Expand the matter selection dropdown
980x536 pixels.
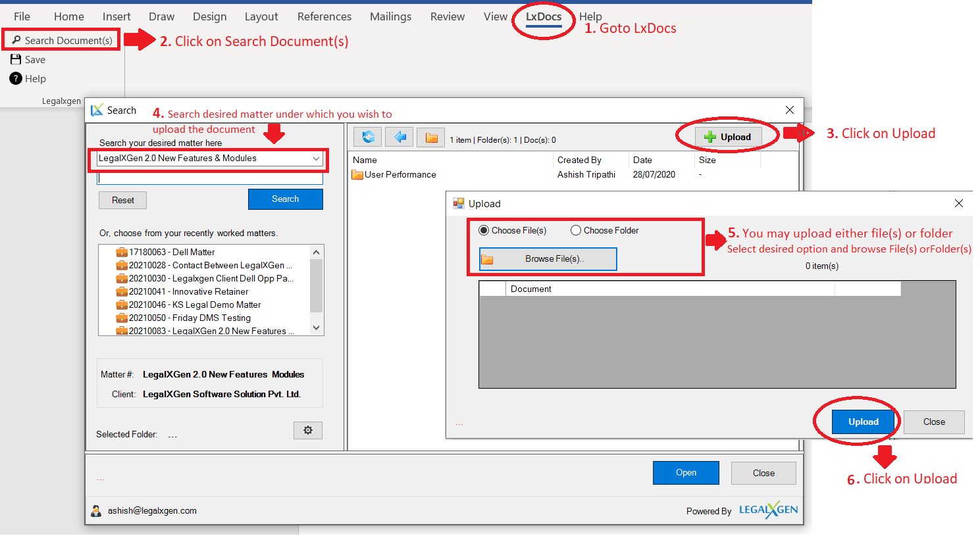pos(316,158)
